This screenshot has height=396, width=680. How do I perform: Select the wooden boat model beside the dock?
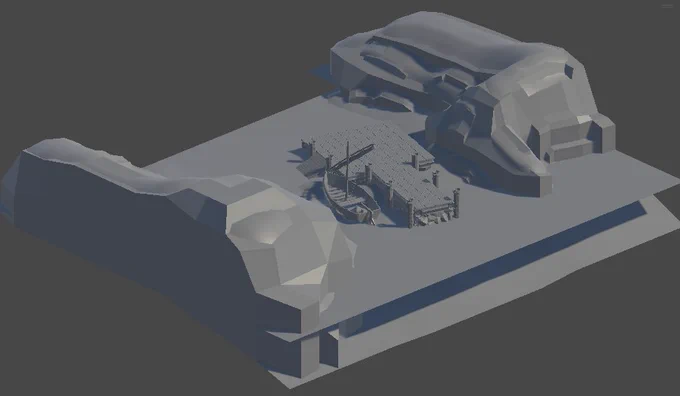[350, 200]
